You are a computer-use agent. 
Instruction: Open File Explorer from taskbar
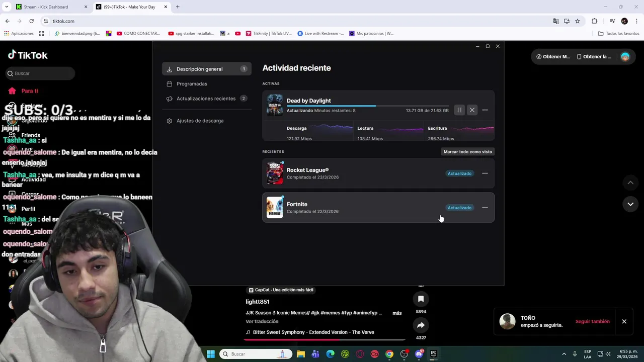click(301, 354)
